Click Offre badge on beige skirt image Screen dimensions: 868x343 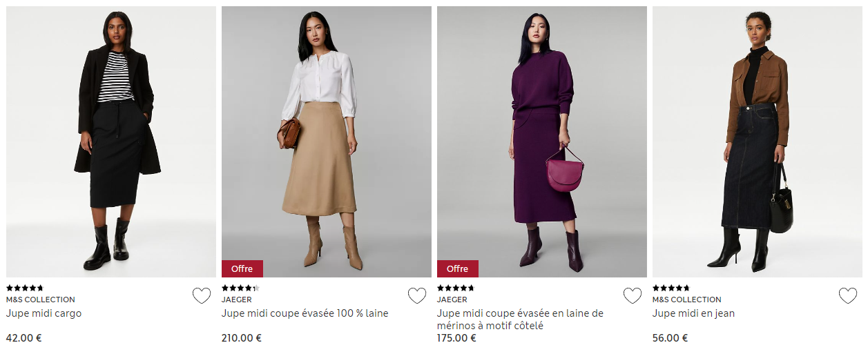tap(242, 268)
